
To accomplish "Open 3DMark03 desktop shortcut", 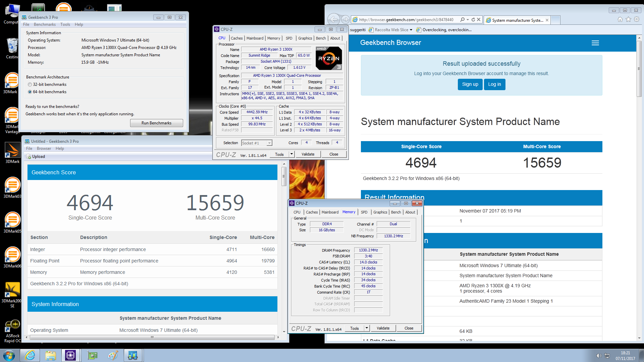I will click(12, 188).
